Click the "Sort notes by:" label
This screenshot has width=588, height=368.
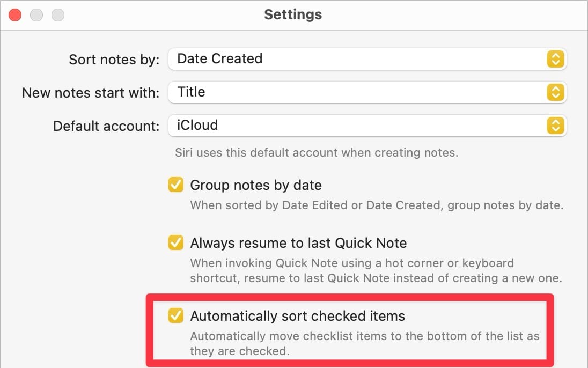coord(114,60)
